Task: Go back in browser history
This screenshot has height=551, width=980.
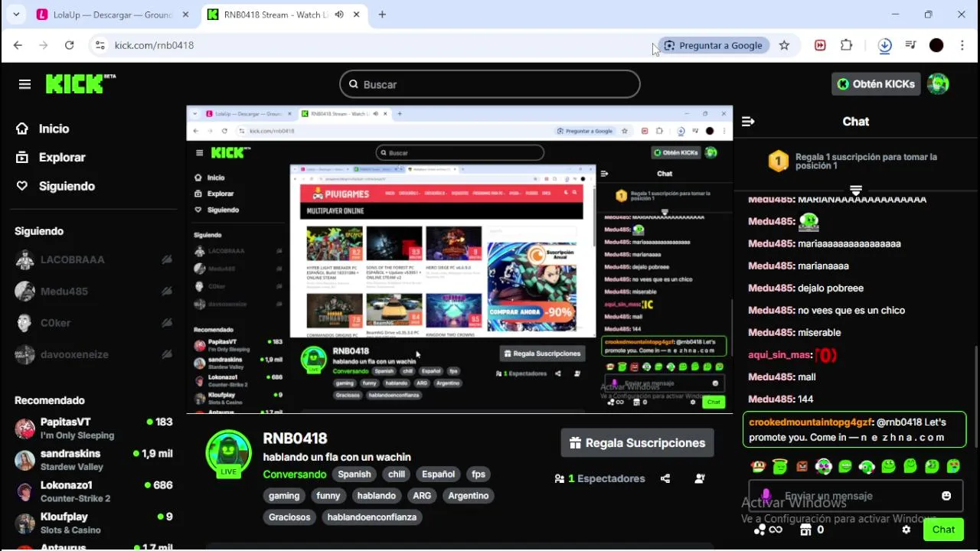Action: tap(18, 45)
